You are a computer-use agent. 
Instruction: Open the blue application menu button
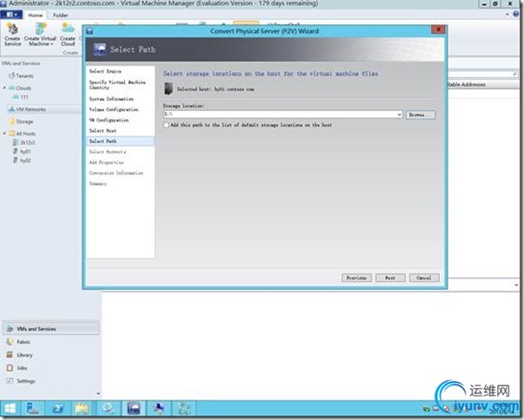11,15
